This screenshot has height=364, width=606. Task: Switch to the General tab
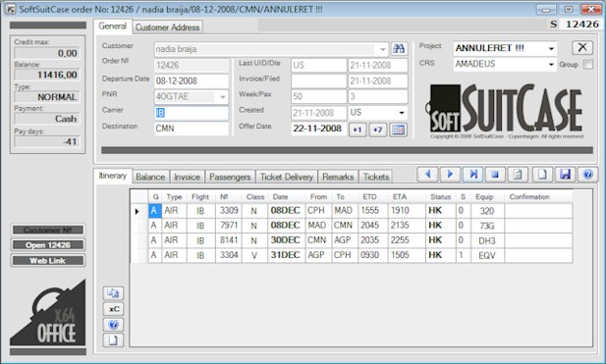pyautogui.click(x=113, y=26)
